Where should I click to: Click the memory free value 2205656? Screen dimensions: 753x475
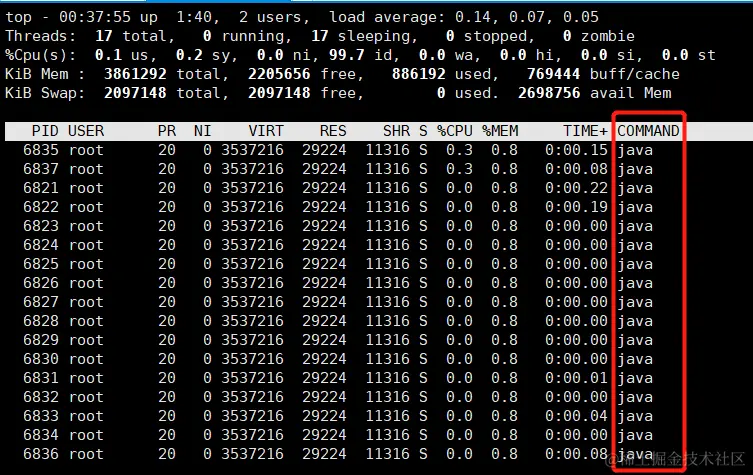pyautogui.click(x=279, y=74)
